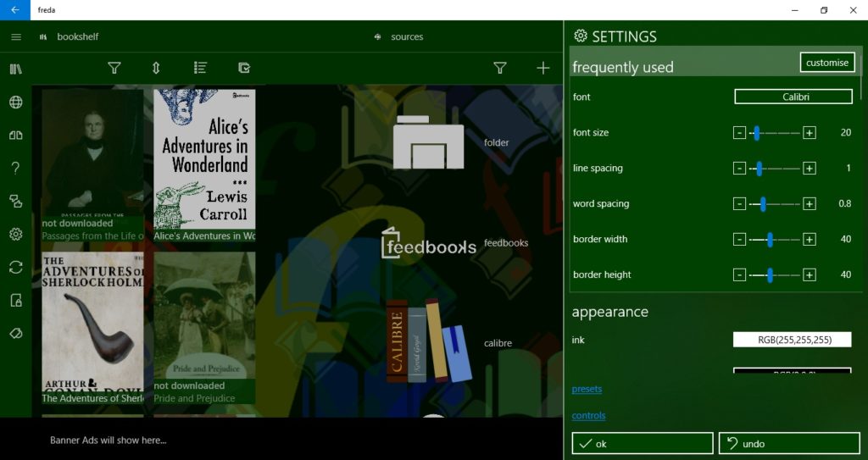
Task: Open the hamburger menu
Action: pos(16,36)
